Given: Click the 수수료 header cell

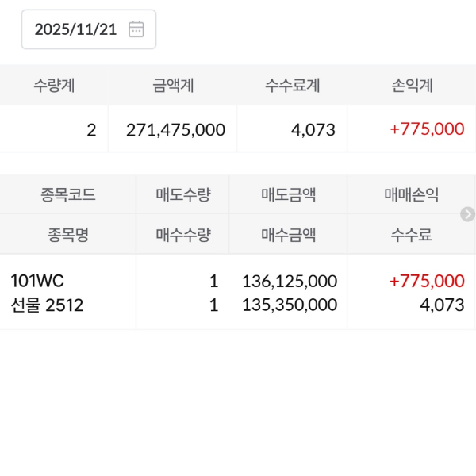Looking at the screenshot, I should click(x=412, y=234).
